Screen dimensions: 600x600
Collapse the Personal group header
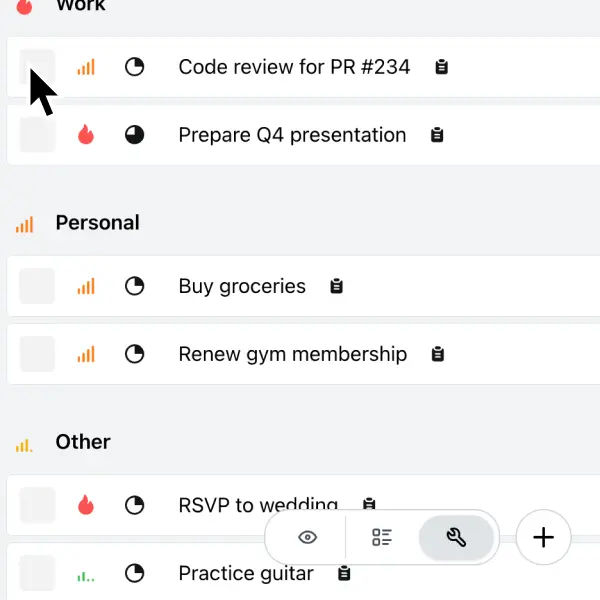tap(97, 223)
